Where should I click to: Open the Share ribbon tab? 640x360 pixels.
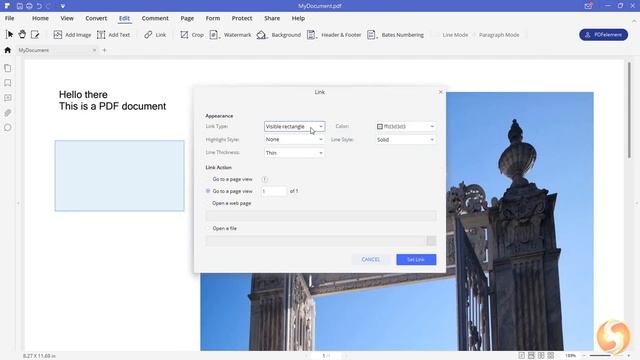coord(272,18)
